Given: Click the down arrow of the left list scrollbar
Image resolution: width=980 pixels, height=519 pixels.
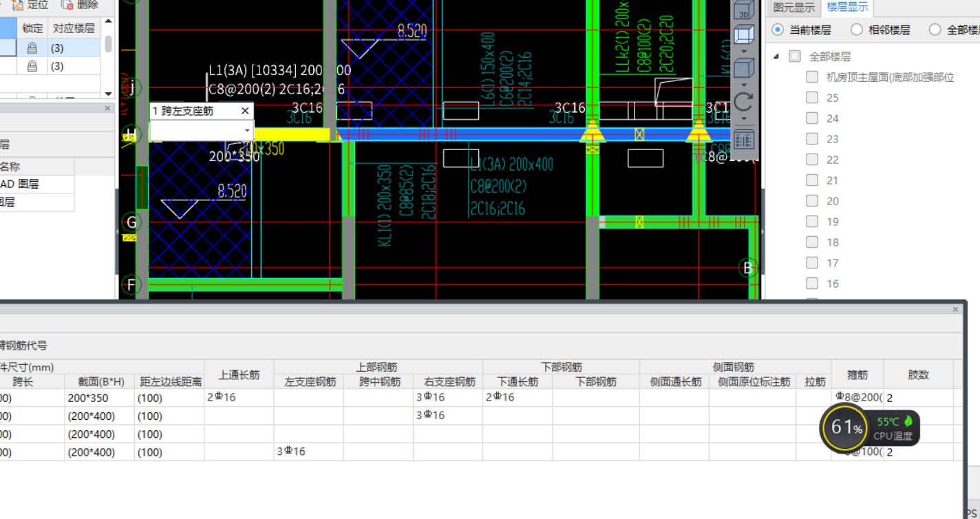Looking at the screenshot, I should (x=108, y=94).
